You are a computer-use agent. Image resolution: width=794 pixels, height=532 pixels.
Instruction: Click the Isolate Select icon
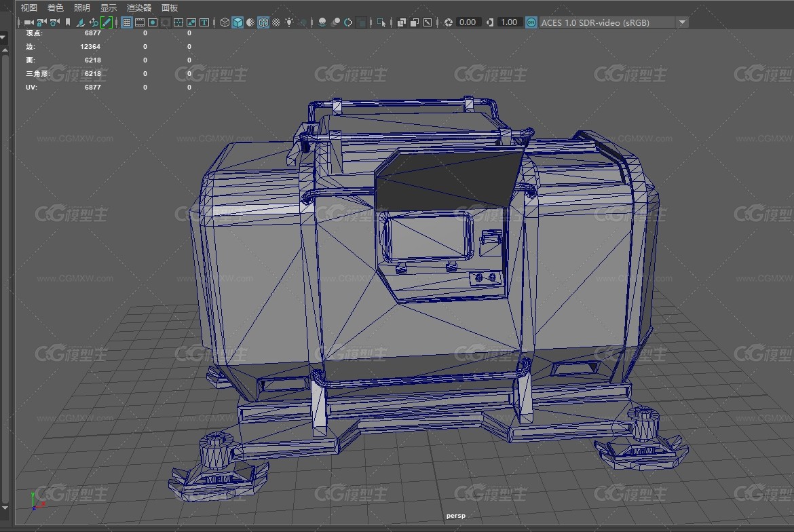(381, 22)
